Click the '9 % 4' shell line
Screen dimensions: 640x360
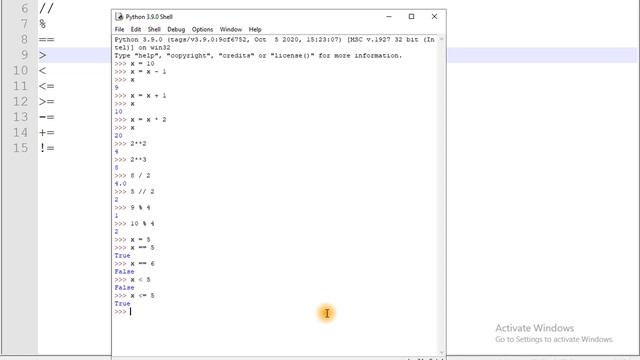132,208
